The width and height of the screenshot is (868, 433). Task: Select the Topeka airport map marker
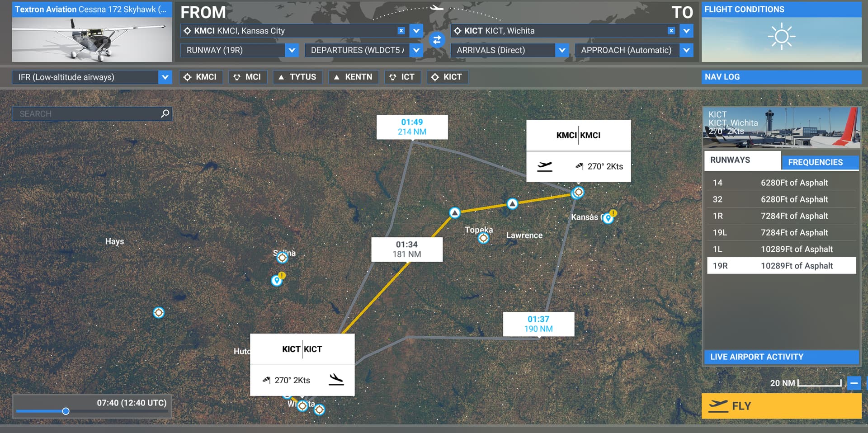tap(483, 238)
